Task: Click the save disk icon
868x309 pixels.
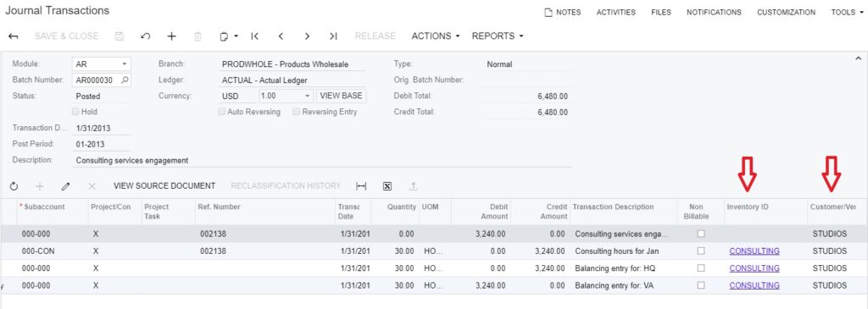Action: 119,36
